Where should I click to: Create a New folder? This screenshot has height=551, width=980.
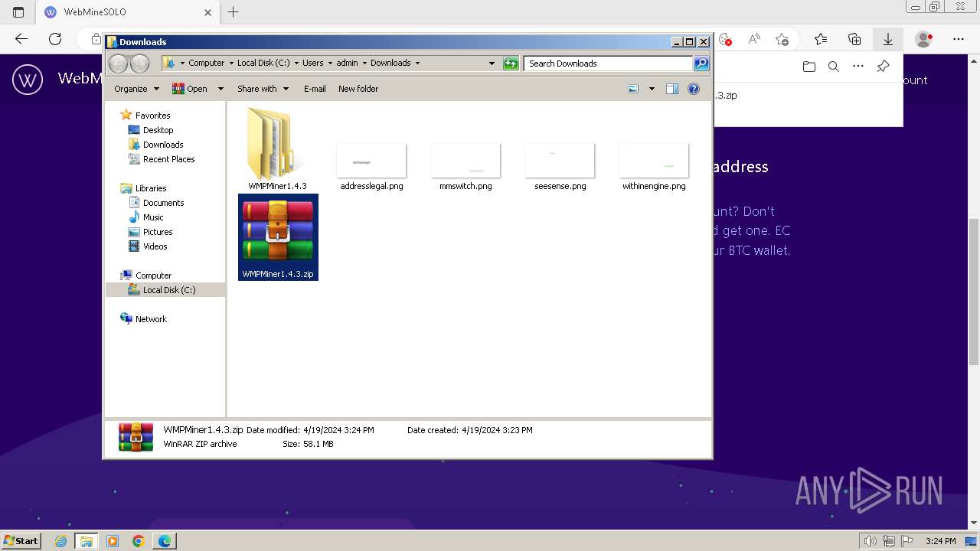(358, 89)
